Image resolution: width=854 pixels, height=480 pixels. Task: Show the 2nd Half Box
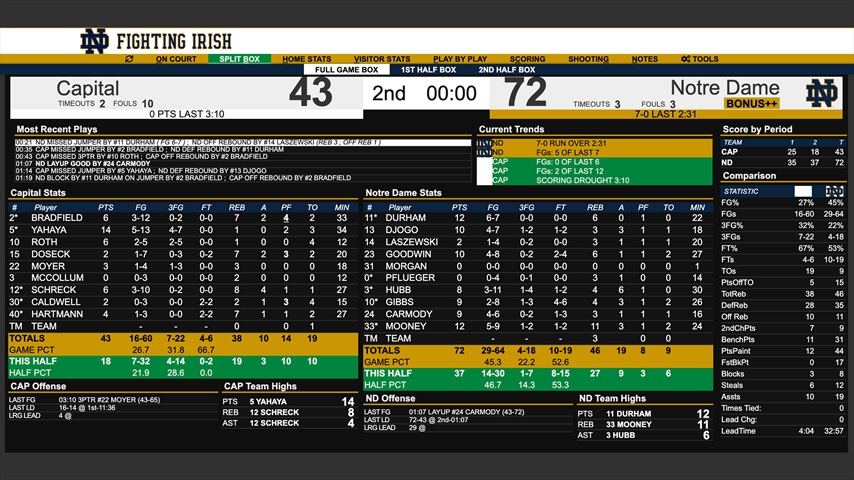[x=506, y=70]
